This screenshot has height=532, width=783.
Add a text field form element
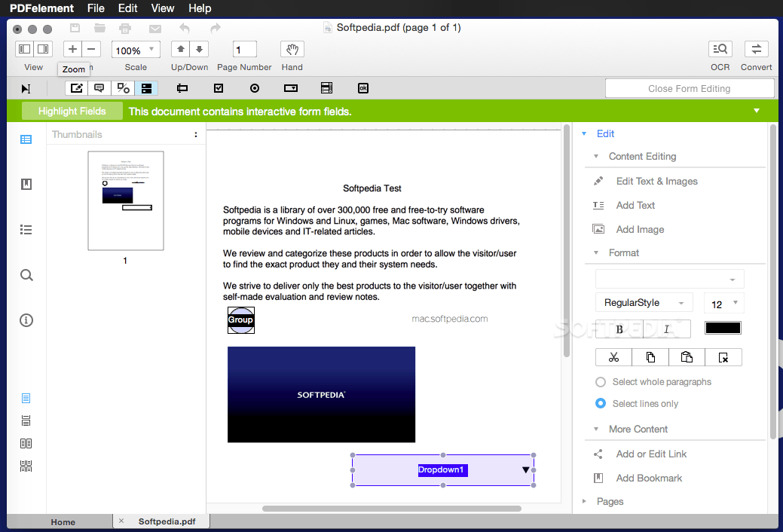point(182,88)
